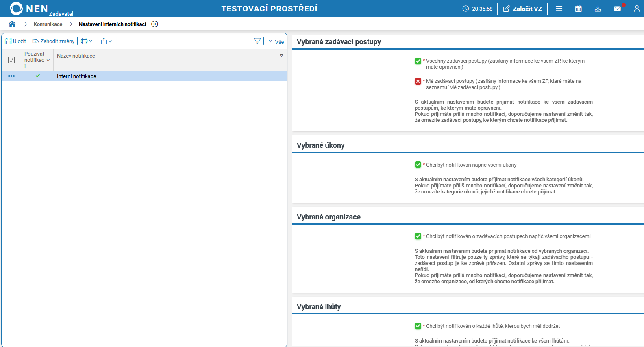Viewport: 644px width, 347px height.
Task: Click the Komunikace breadcrumb
Action: tap(48, 24)
